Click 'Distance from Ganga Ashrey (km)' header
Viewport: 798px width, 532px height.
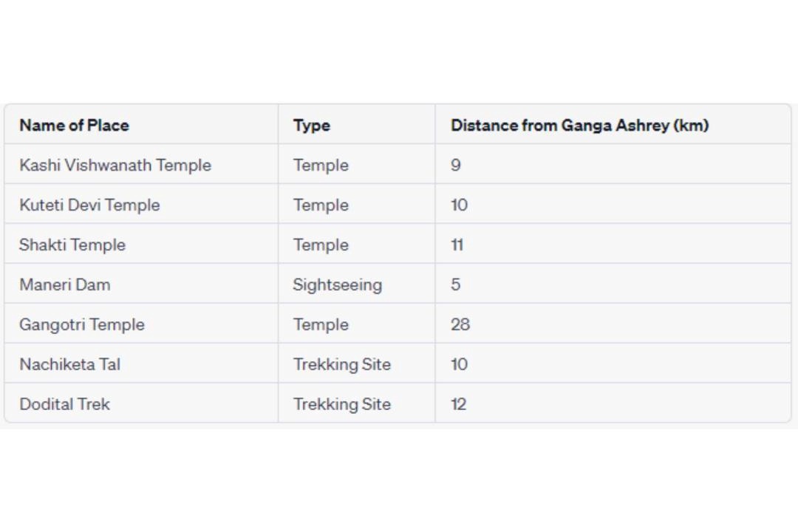(579, 126)
